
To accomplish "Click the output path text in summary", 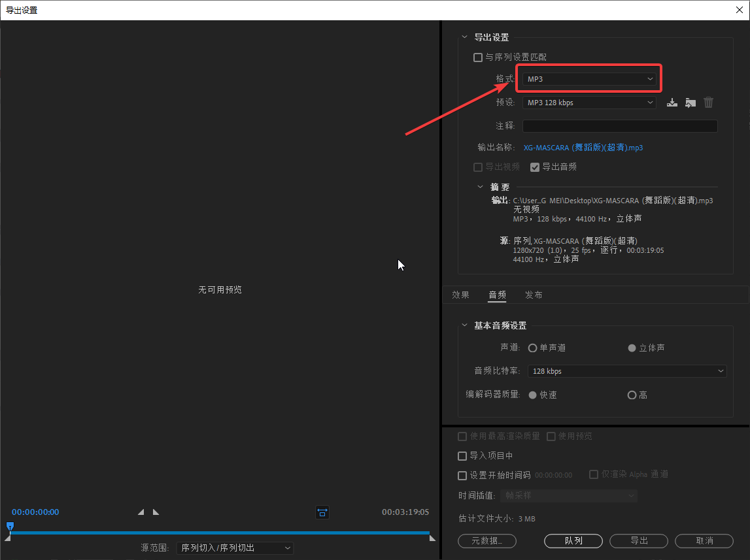I will 613,200.
